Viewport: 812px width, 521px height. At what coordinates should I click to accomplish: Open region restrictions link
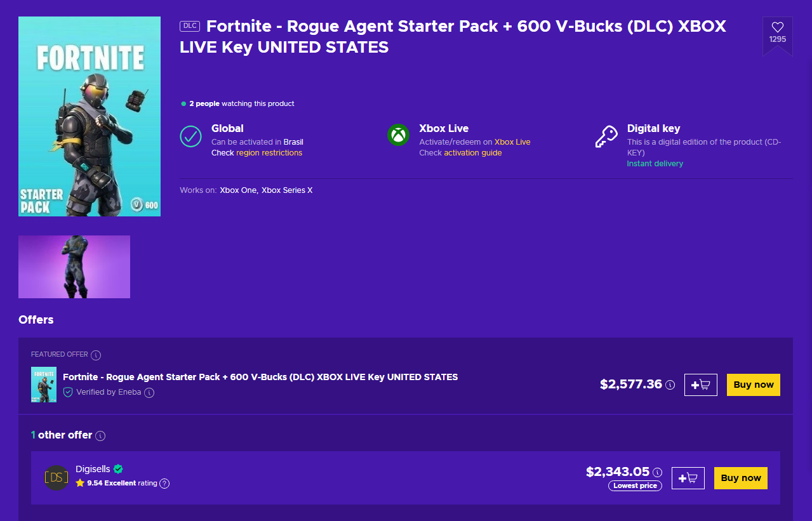pos(269,153)
